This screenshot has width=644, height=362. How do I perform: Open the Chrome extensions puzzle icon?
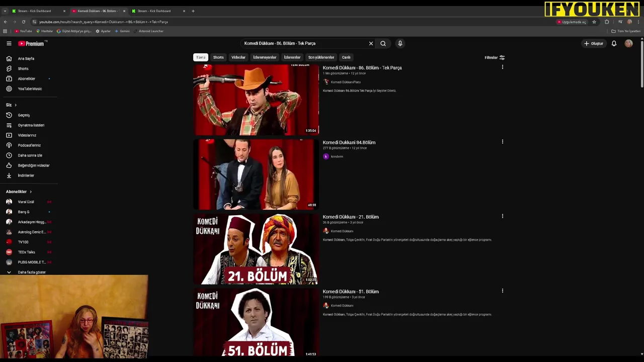coord(607,22)
